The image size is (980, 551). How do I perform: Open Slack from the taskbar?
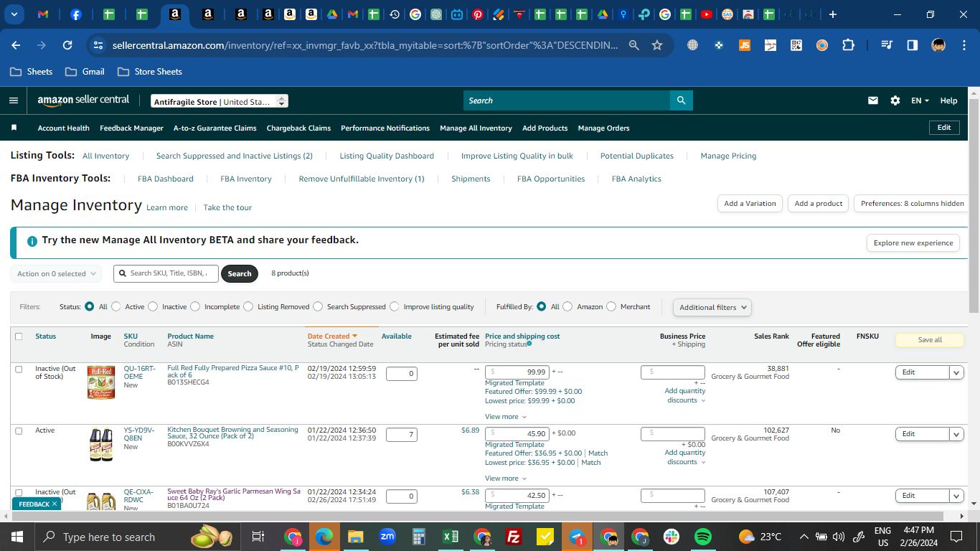pyautogui.click(x=672, y=537)
